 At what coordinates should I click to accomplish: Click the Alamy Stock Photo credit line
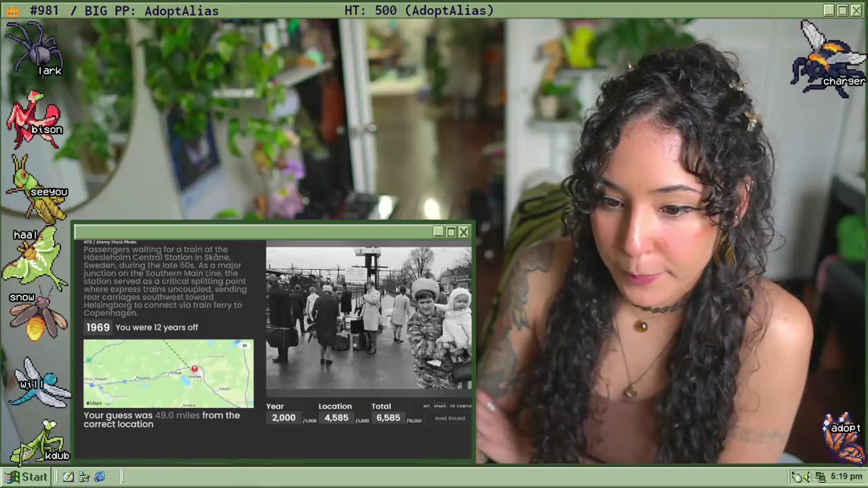110,242
